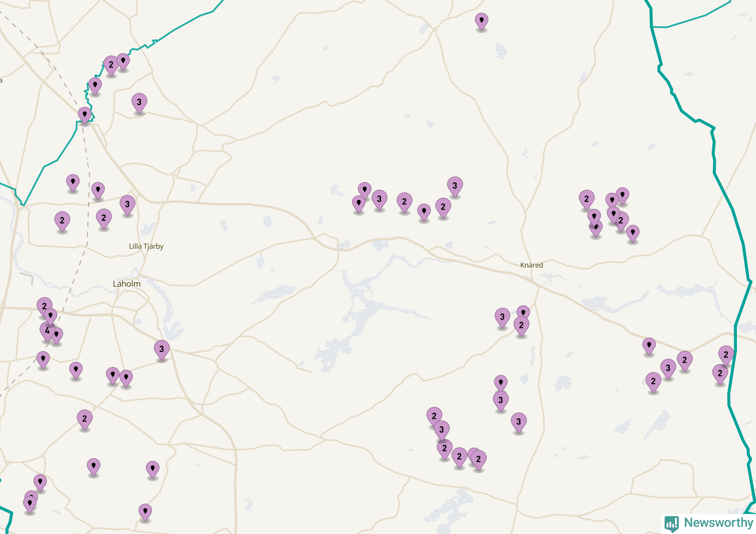Screen dimensions: 756x534
Task: Open leftmost 2 cluster northeast of Knäred
Action: point(586,199)
